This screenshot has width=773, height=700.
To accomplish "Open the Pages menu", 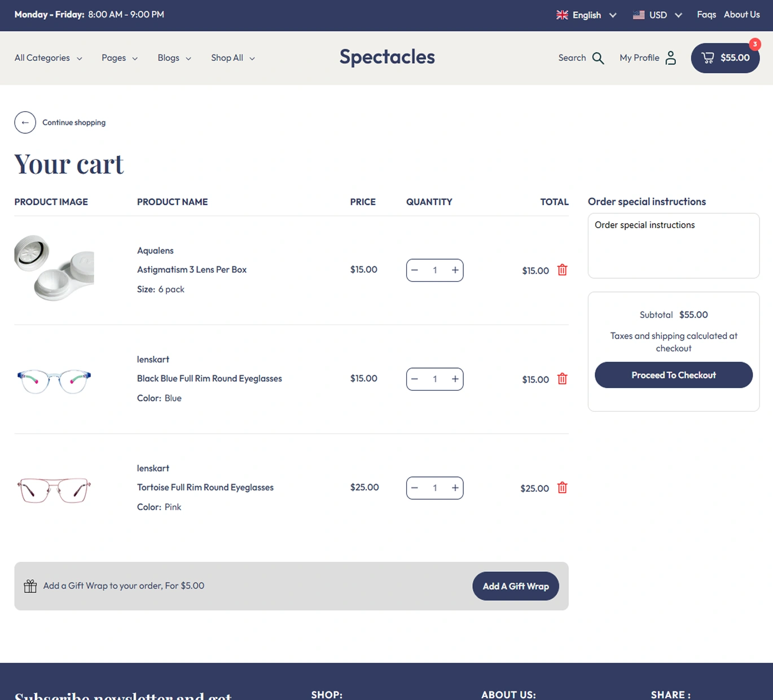I will (120, 58).
